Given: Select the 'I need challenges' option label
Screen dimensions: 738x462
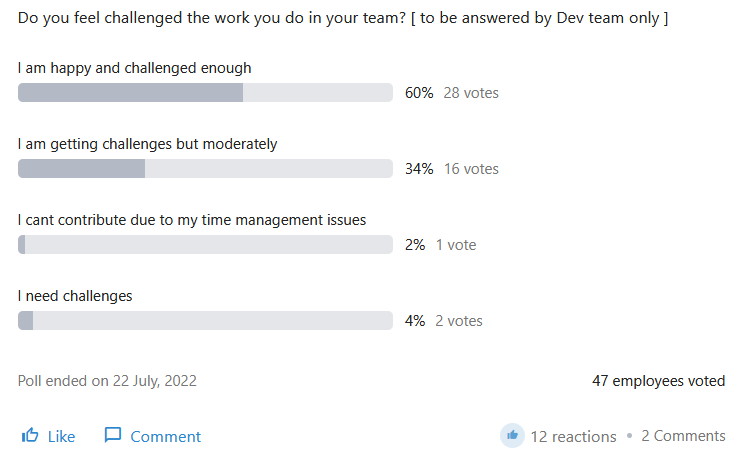Looking at the screenshot, I should [x=75, y=296].
